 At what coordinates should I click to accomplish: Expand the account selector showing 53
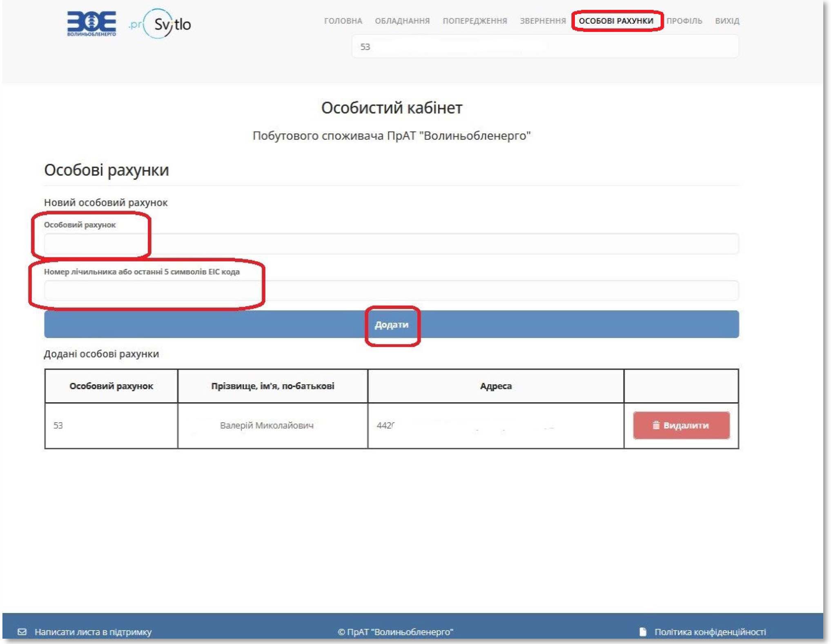[x=545, y=47]
